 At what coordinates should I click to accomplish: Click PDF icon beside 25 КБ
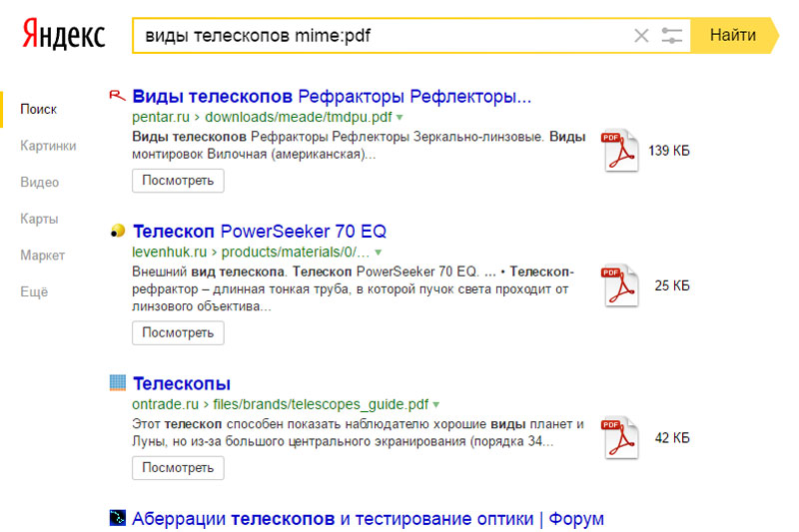(619, 285)
